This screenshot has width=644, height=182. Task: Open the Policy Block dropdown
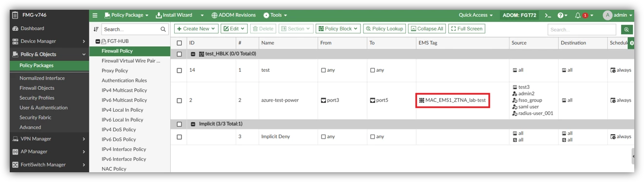coord(338,29)
